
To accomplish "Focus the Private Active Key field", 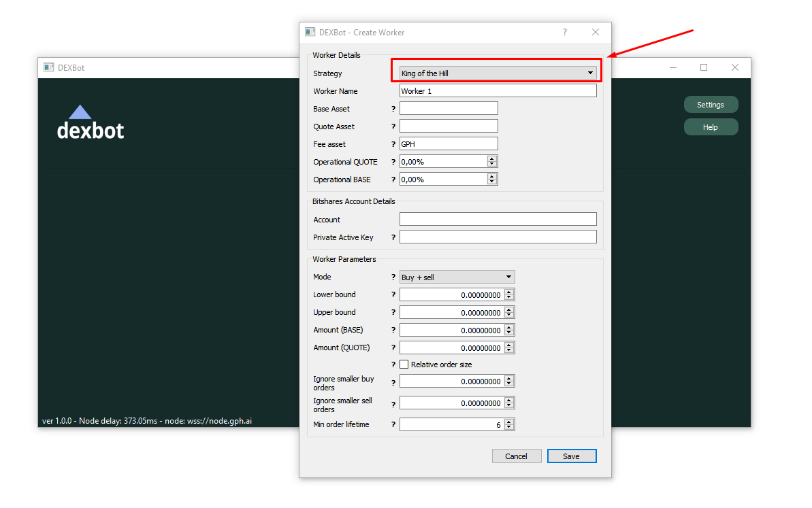I will pyautogui.click(x=498, y=237).
